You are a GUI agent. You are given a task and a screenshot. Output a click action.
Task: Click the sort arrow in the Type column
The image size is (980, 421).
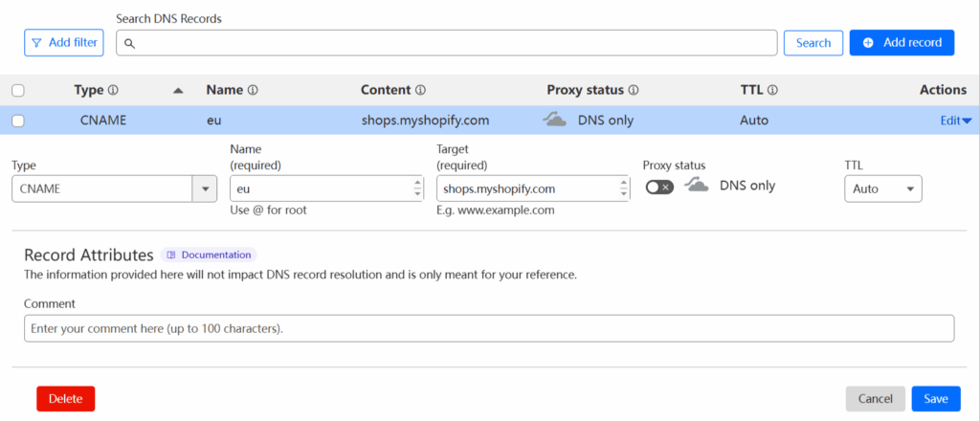[x=177, y=91]
